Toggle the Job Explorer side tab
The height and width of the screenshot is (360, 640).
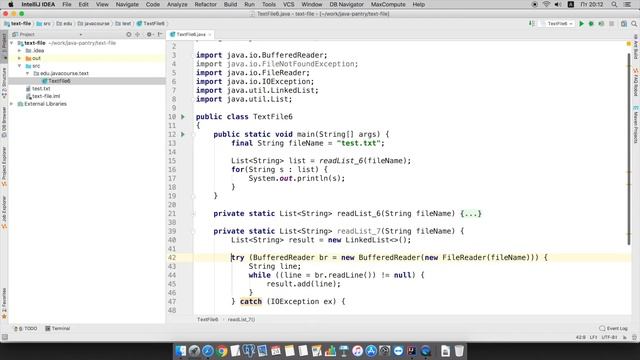4,212
